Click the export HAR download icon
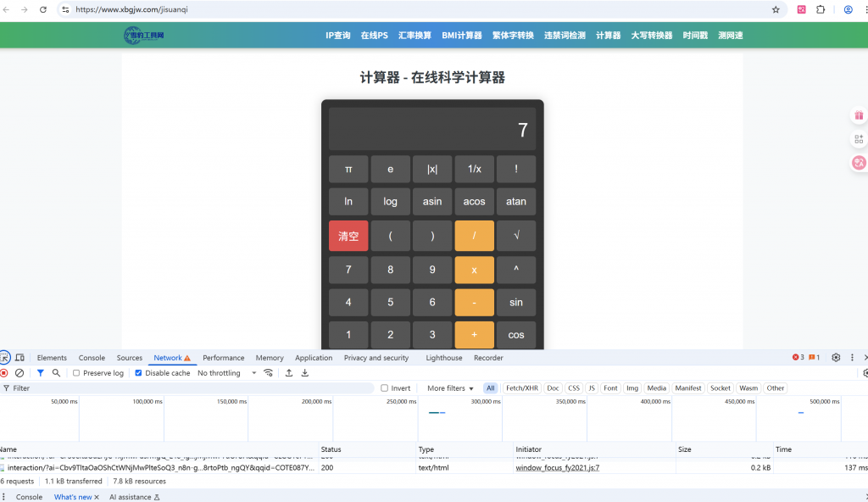This screenshot has width=868, height=502. [305, 373]
